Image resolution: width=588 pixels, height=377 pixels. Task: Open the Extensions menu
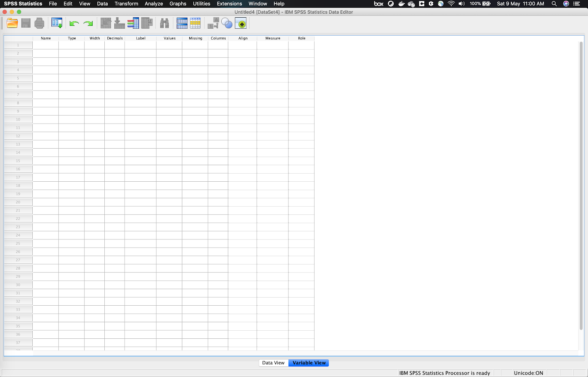[x=229, y=4]
